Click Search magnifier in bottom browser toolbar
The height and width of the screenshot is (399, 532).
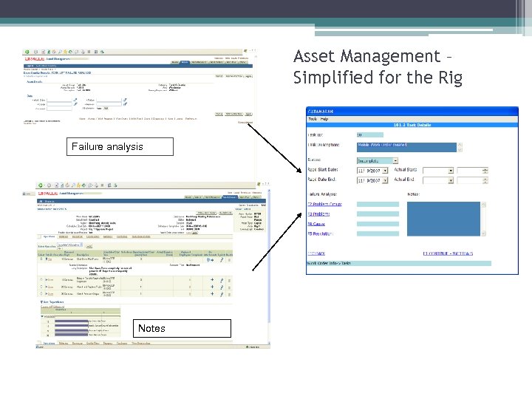coord(73,185)
